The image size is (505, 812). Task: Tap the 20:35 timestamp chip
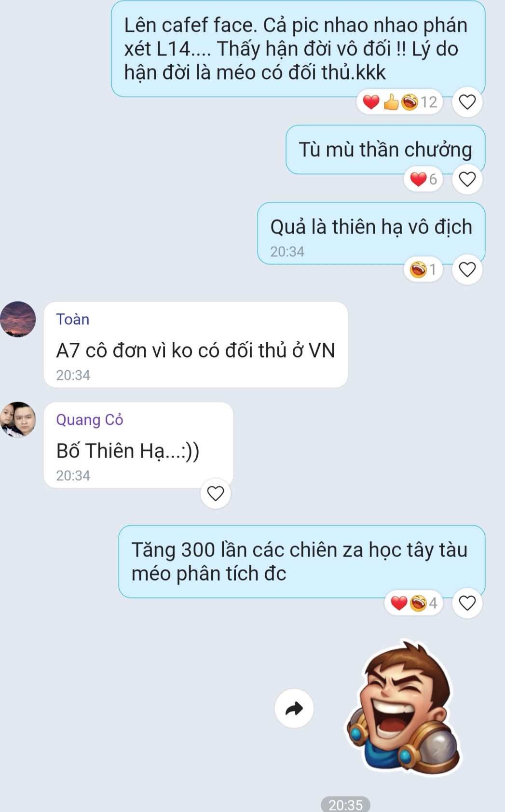345,804
